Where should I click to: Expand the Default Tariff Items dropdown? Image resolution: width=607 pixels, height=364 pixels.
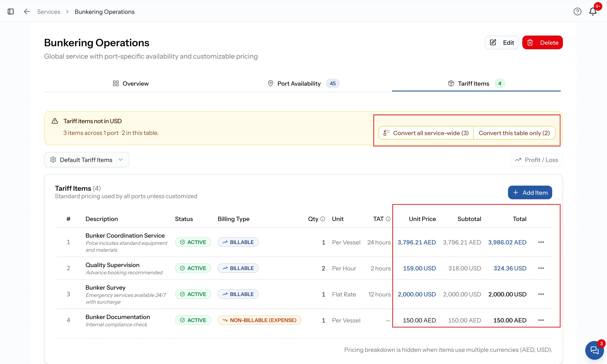coord(87,160)
